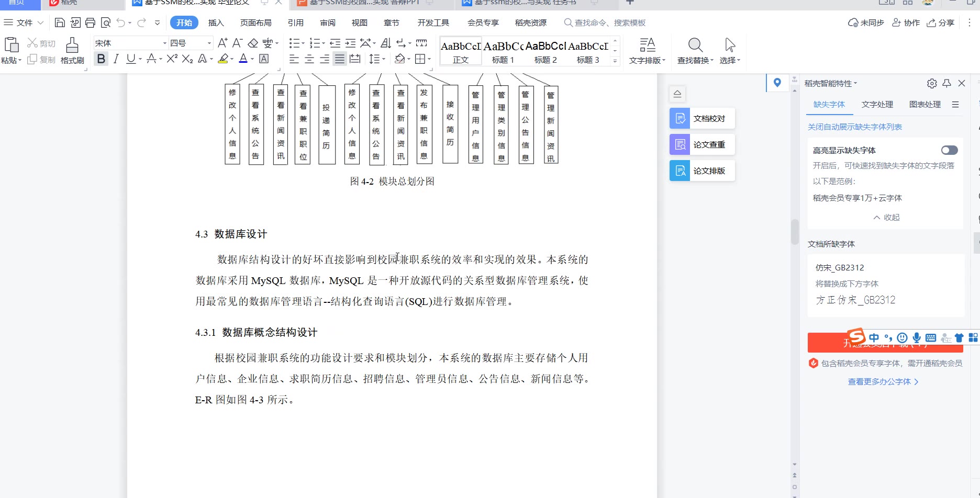The width and height of the screenshot is (980, 498).
Task: Click the Save icon in quick access toolbar
Action: point(60,22)
